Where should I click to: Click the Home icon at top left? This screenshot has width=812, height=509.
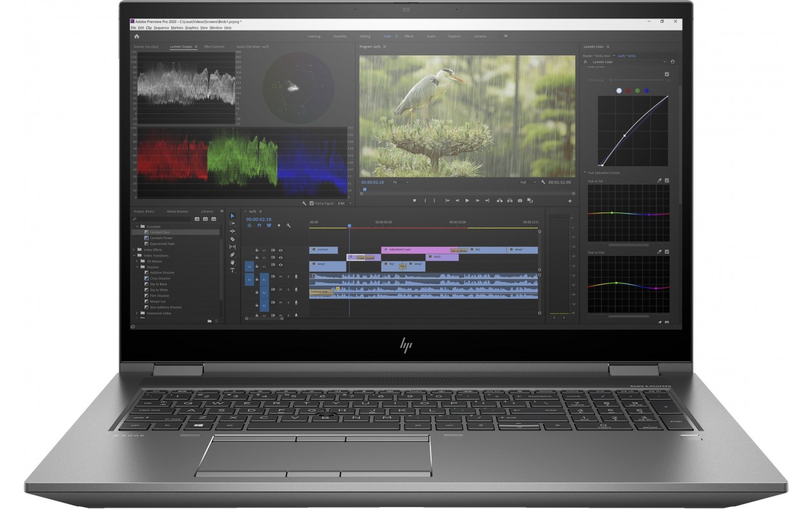click(x=136, y=36)
